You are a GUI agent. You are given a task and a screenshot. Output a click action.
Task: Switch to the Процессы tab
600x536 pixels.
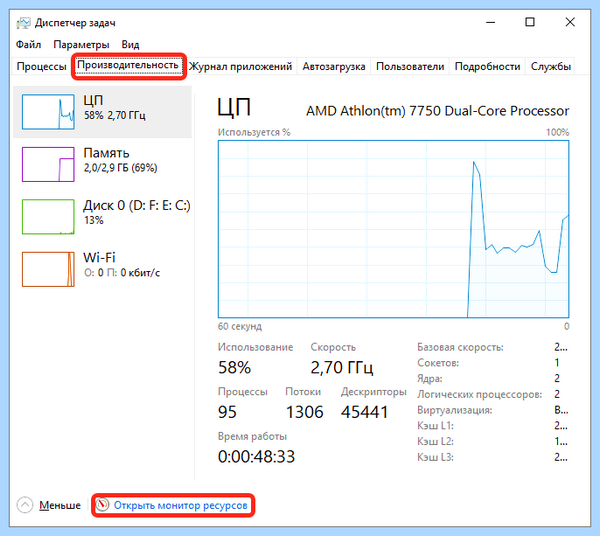click(41, 66)
